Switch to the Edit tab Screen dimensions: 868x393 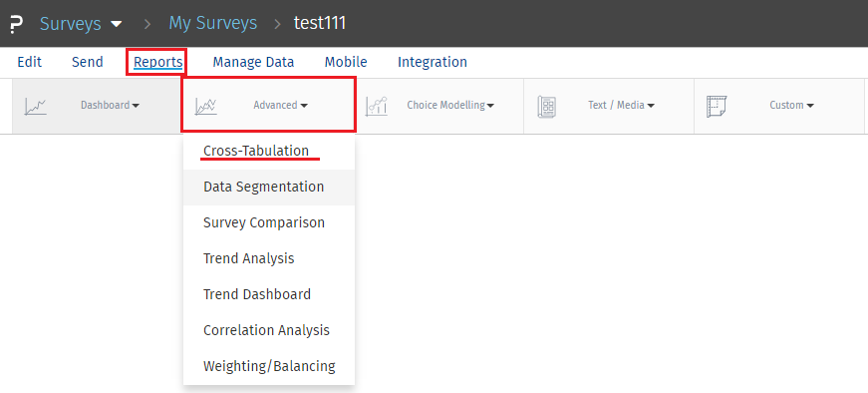(x=29, y=62)
